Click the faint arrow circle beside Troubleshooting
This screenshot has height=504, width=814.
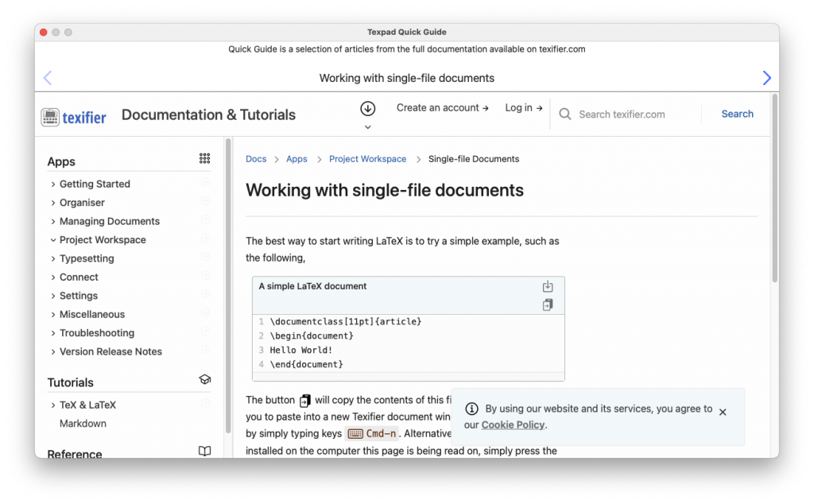(205, 331)
